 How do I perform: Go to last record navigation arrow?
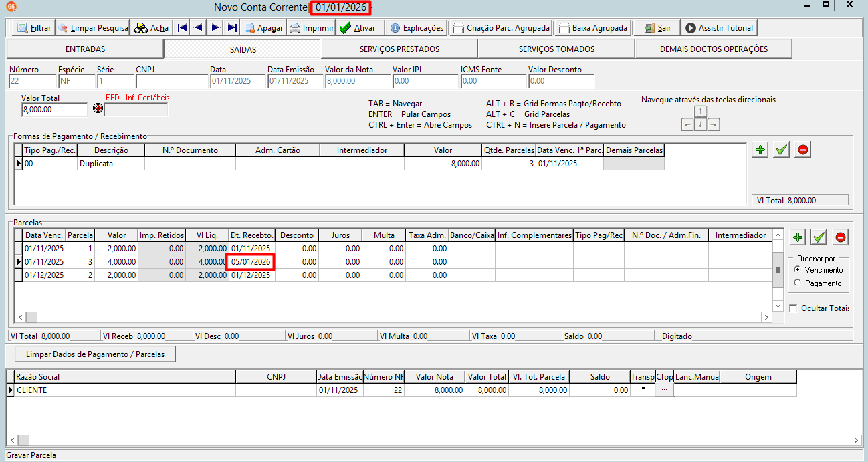[x=232, y=28]
